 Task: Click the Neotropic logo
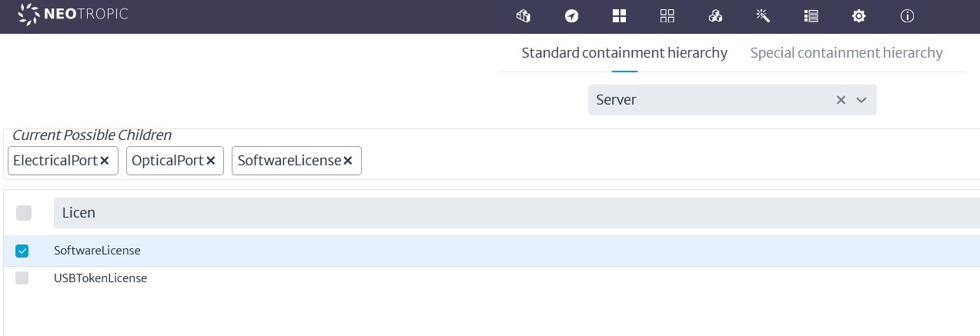73,15
